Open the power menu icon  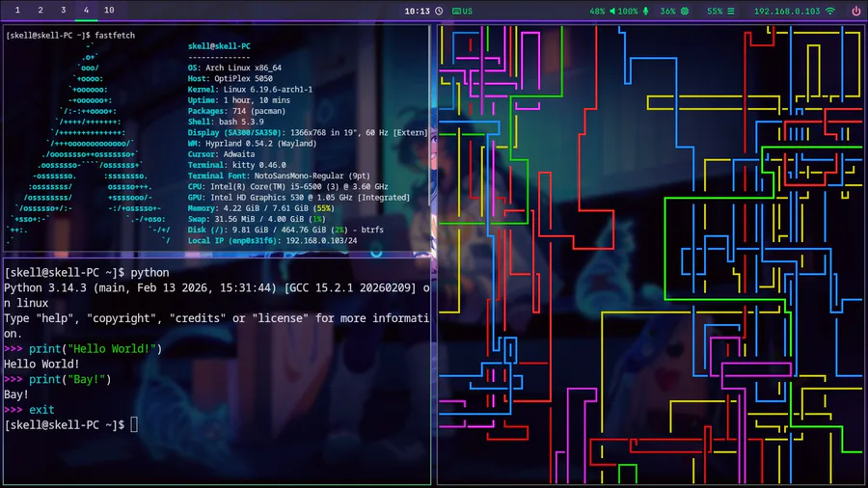(x=855, y=11)
